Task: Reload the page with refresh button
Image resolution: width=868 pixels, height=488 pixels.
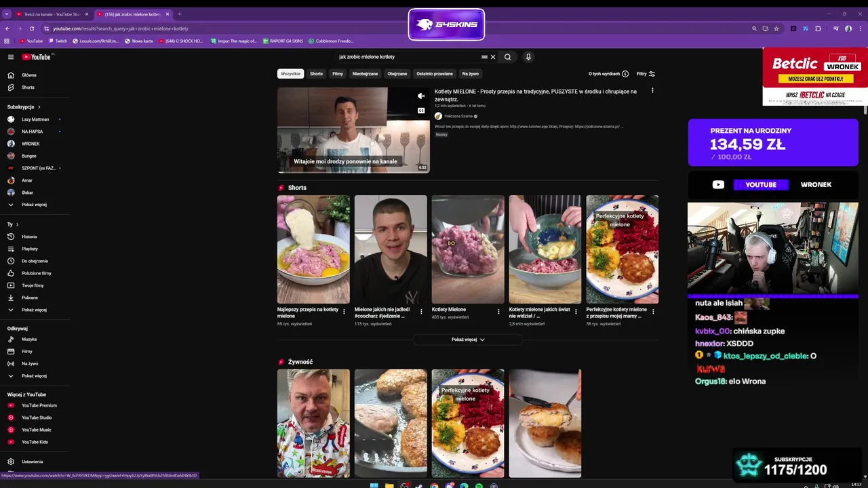Action: pyautogui.click(x=31, y=28)
